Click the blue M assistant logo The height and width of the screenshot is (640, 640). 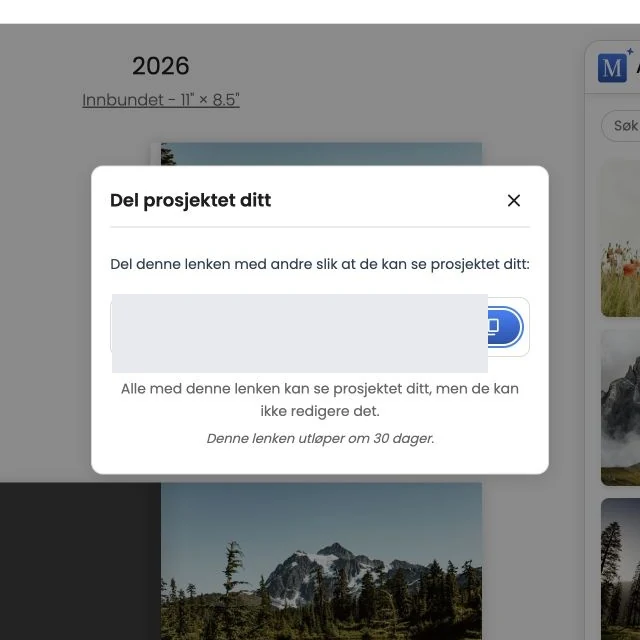(x=612, y=68)
